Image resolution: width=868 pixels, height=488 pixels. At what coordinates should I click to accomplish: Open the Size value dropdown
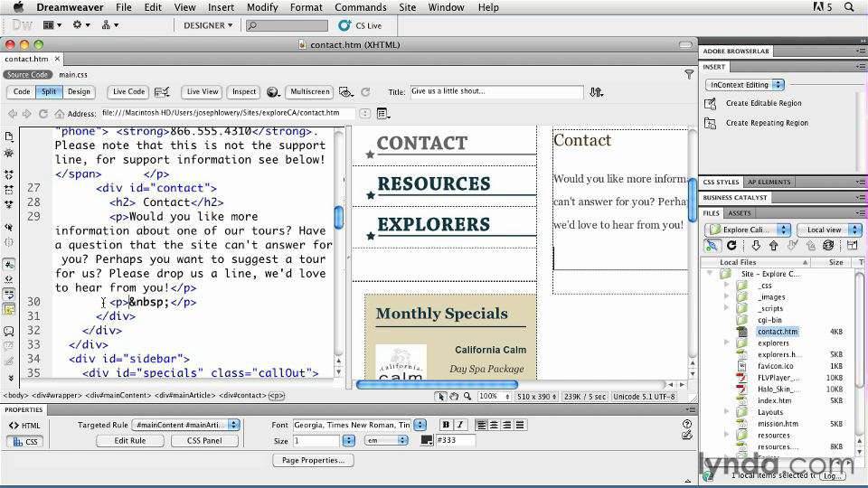pos(348,440)
